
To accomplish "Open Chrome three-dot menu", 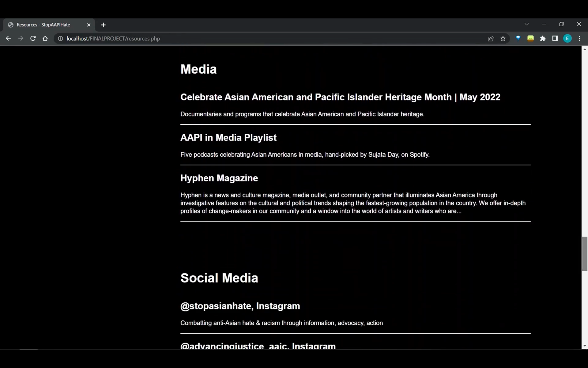I will click(579, 38).
